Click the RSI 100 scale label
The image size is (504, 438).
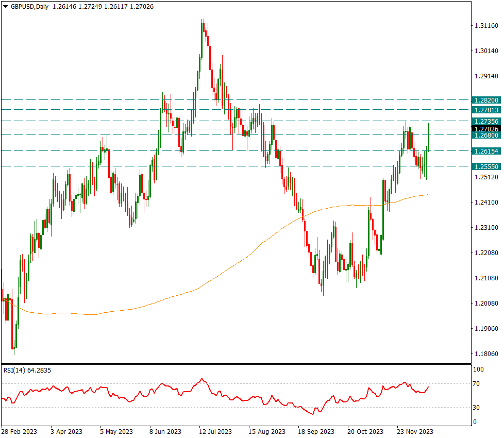478,369
